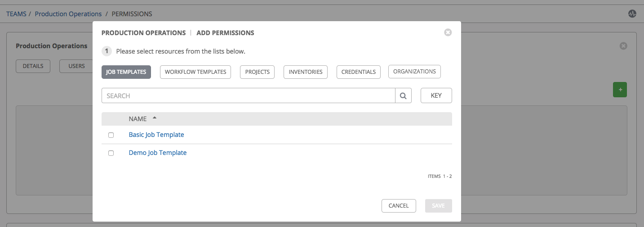Switch to the Workflow Templates tab

pos(195,72)
